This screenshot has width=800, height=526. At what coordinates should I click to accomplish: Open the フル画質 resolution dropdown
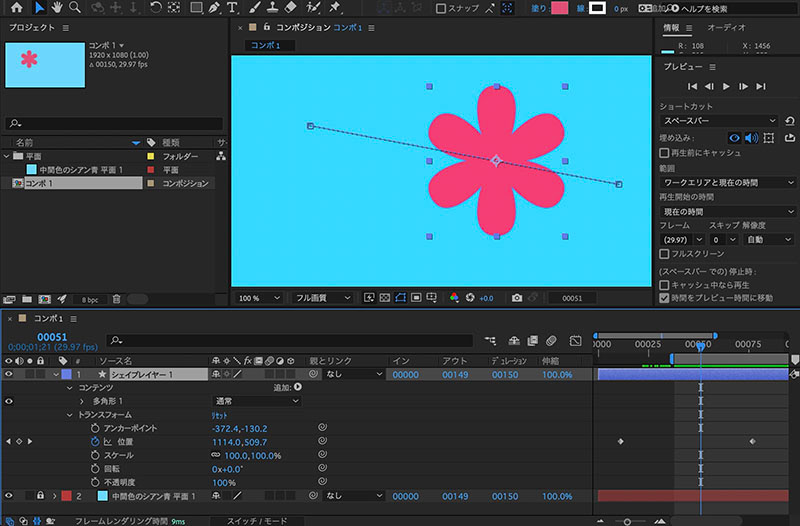tap(322, 298)
